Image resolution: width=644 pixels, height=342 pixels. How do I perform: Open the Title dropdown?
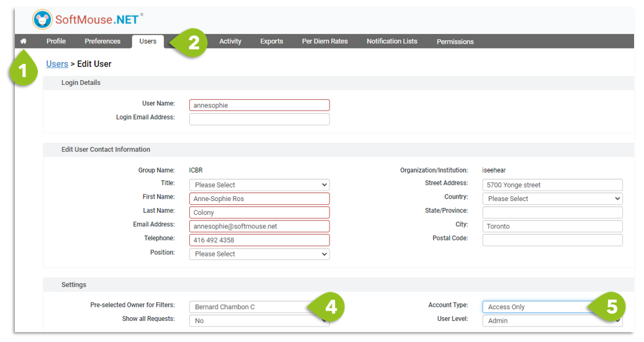tap(259, 185)
